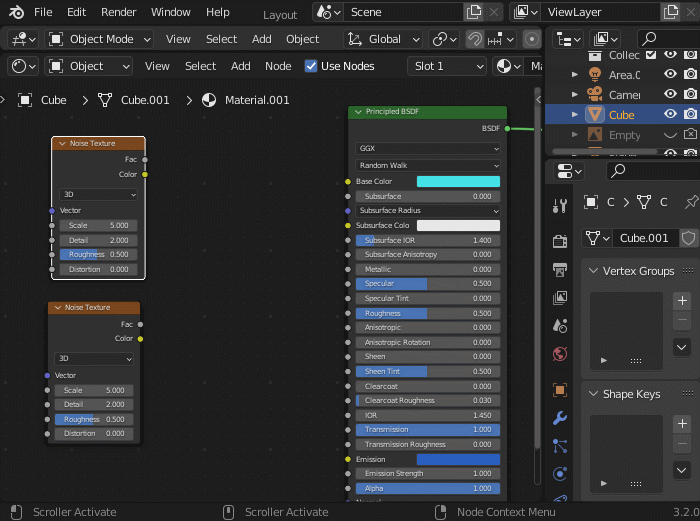This screenshot has height=521, width=700.
Task: Click the Blender logo icon
Action: tap(17, 12)
